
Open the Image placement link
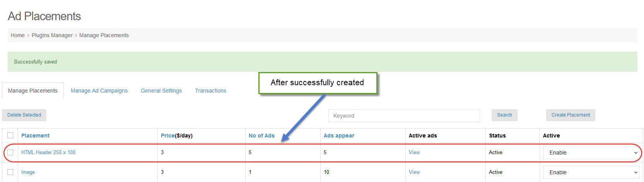pos(28,172)
